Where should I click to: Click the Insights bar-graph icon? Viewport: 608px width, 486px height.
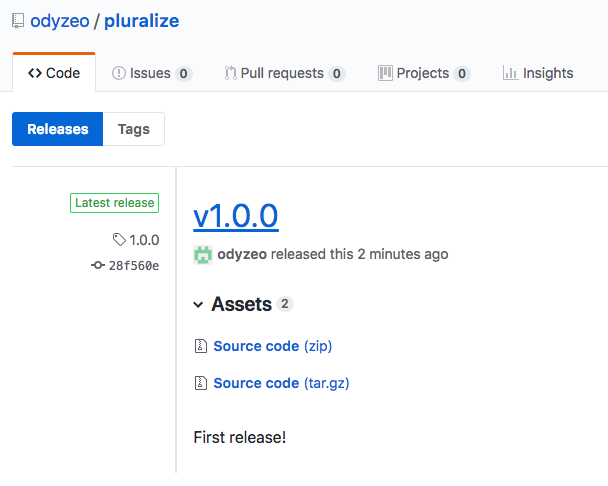[x=510, y=73]
